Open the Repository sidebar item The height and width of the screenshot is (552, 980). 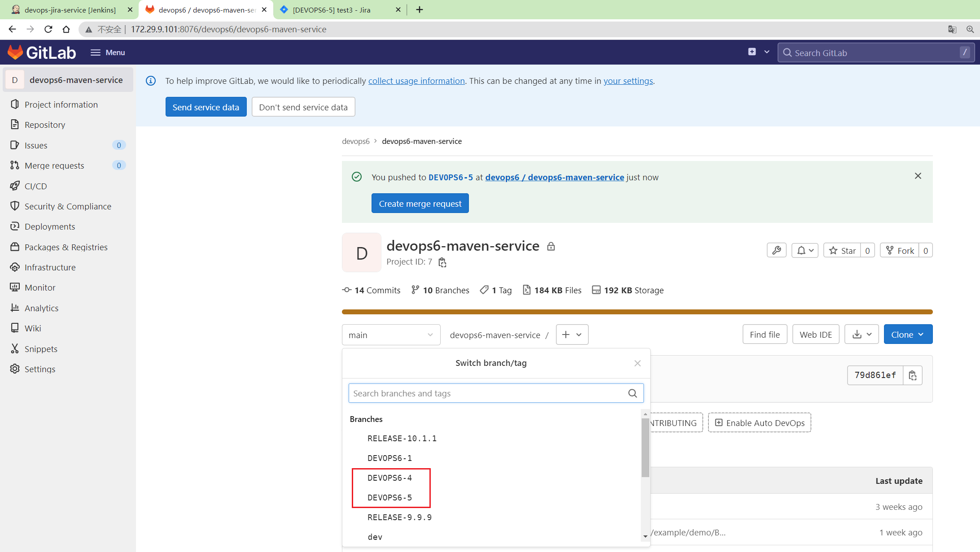click(45, 125)
